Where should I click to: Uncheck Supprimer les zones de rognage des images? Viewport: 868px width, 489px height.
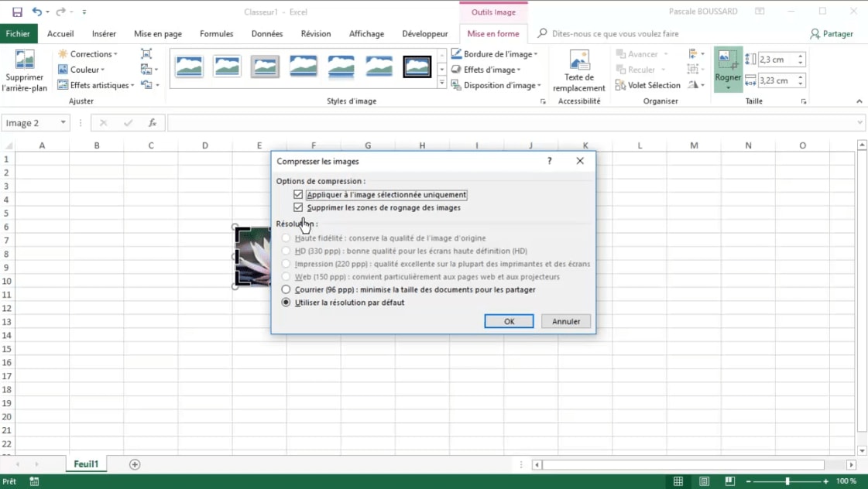(298, 207)
